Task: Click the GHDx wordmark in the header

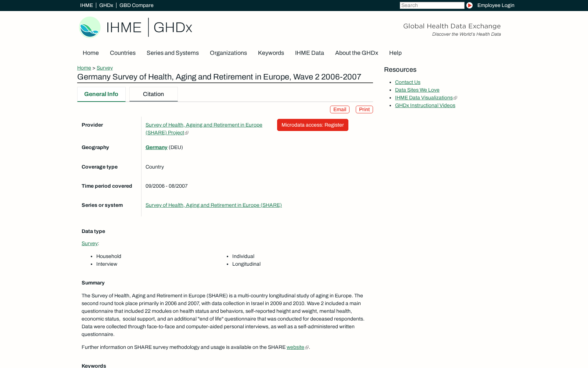Action: click(x=173, y=27)
